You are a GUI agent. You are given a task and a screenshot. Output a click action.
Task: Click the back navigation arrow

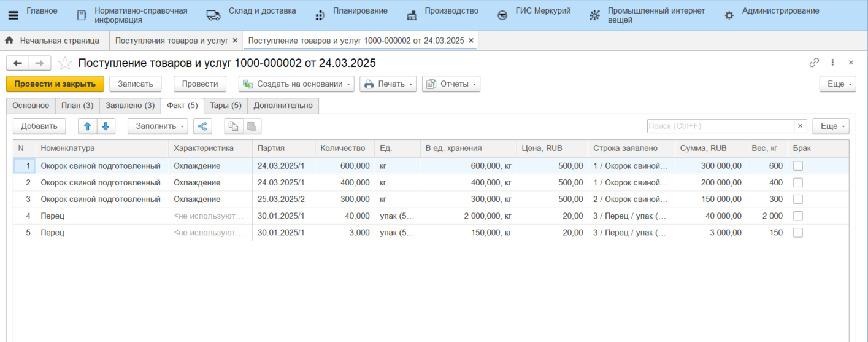click(18, 63)
